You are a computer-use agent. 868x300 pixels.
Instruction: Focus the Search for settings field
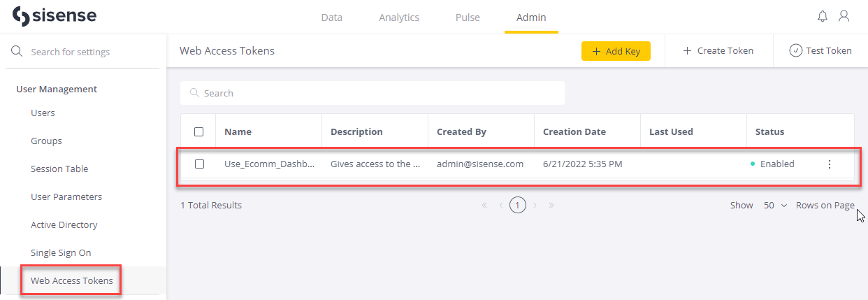pyautogui.click(x=82, y=52)
